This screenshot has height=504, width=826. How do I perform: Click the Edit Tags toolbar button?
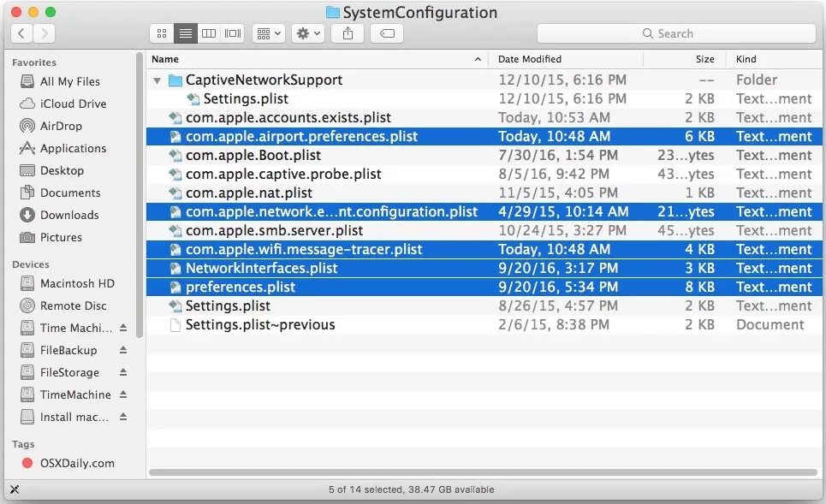point(387,33)
